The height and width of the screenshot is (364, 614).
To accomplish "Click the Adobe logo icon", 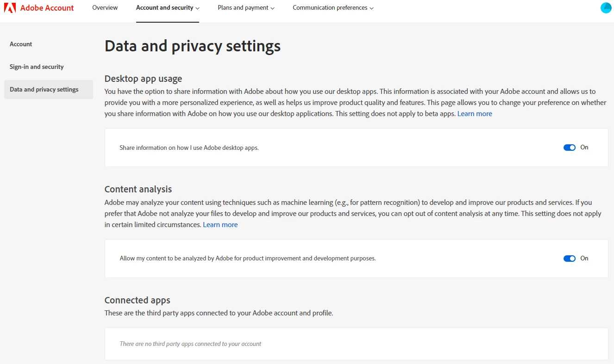I will pyautogui.click(x=10, y=8).
